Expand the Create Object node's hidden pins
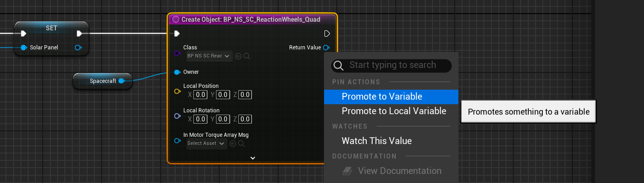Screen dimensions: 644x183 253,158
